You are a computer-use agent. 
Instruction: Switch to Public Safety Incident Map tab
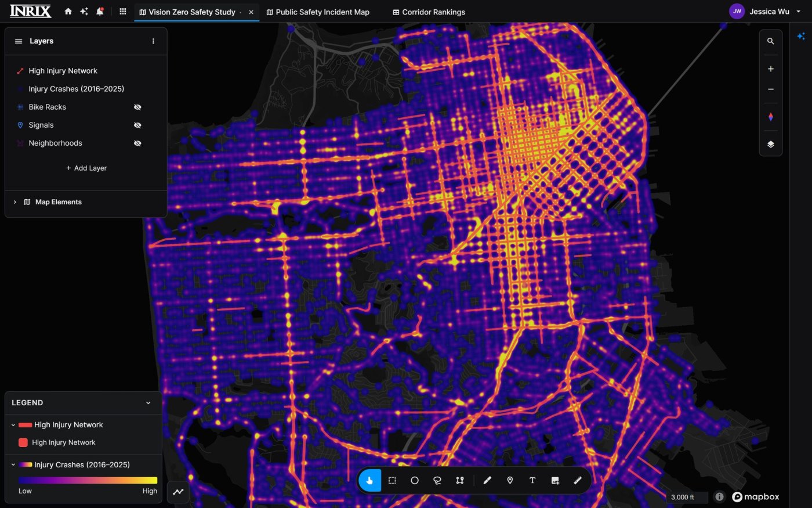point(318,12)
